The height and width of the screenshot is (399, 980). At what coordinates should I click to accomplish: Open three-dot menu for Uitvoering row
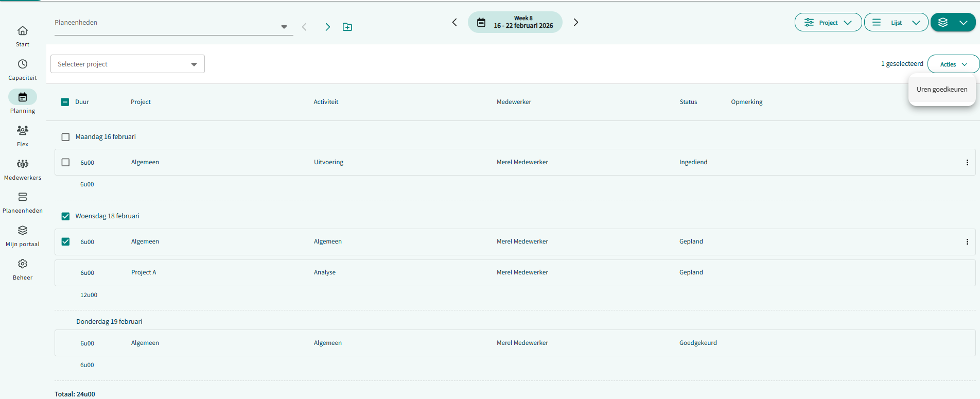967,163
